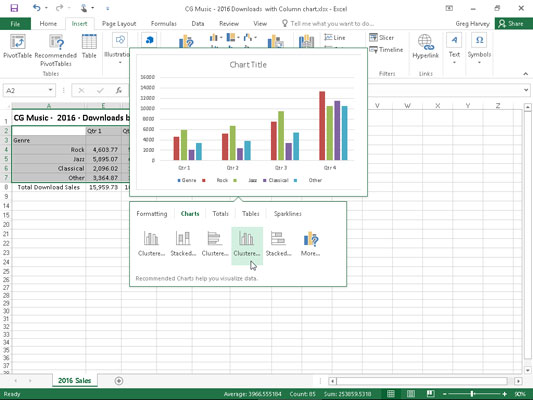This screenshot has height=400, width=533.
Task: Open the File tab
Action: coord(15,24)
